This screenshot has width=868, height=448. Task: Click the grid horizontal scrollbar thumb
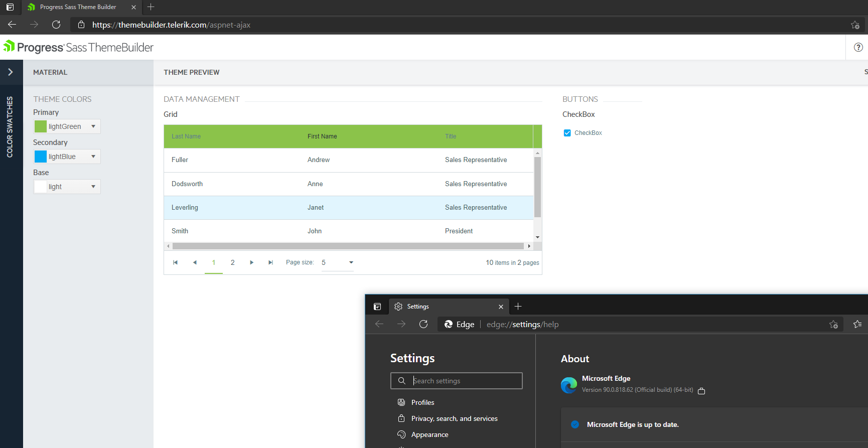[x=348, y=246]
